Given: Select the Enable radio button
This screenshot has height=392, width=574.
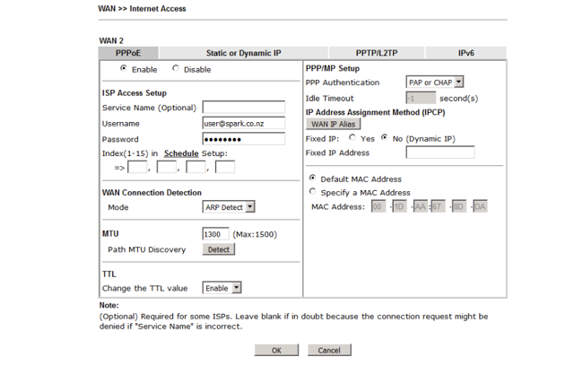Looking at the screenshot, I should [x=124, y=69].
